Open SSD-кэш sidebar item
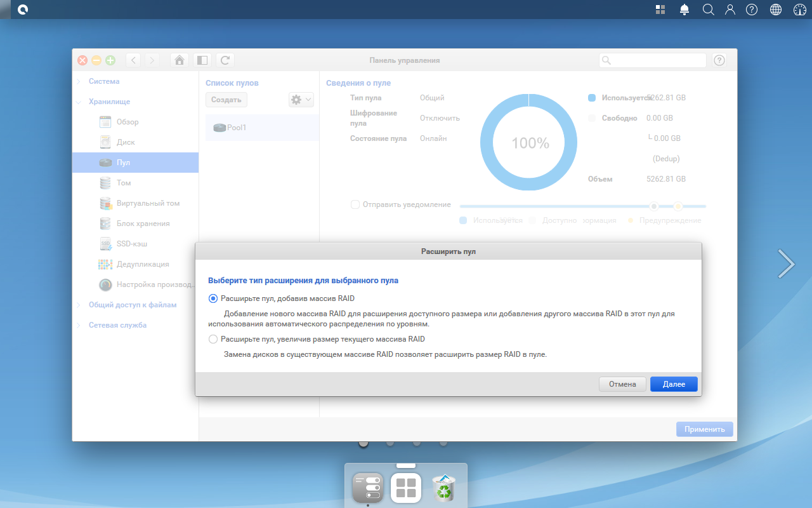 pos(135,244)
